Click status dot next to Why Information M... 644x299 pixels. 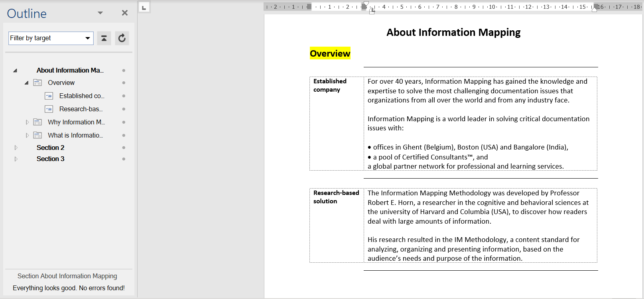point(124,122)
